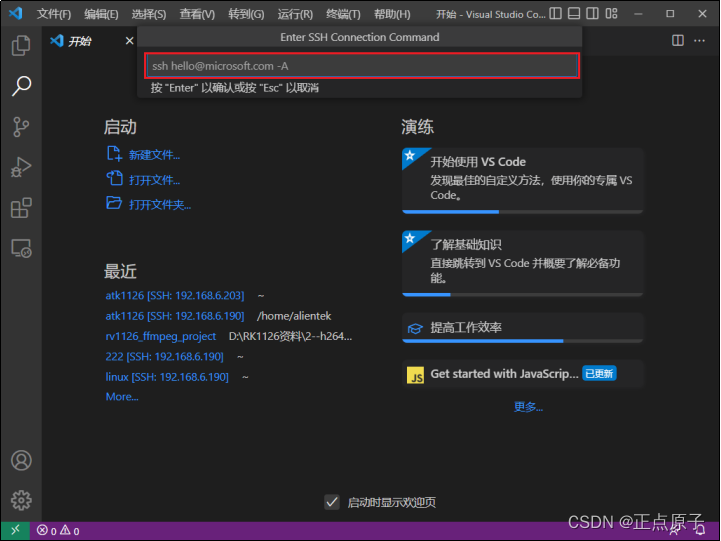Toggle bottom panel layout icon in title bar
Viewport: 721px width, 541px height.
574,14
